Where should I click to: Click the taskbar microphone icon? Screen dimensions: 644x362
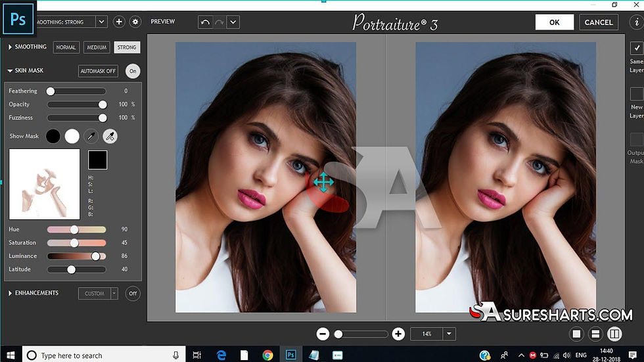coord(176,355)
